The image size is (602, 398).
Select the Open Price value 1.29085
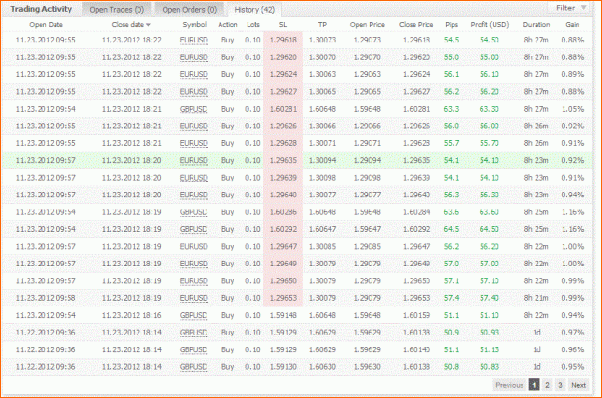367,246
